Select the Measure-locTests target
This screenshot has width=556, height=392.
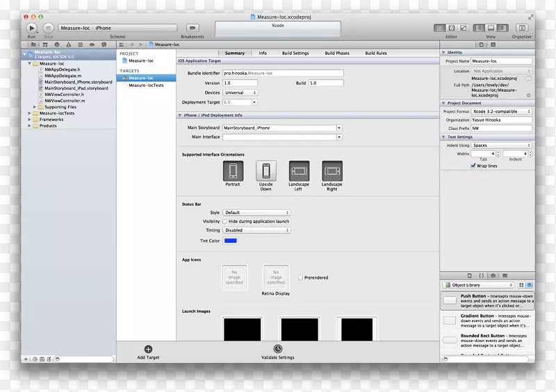146,85
